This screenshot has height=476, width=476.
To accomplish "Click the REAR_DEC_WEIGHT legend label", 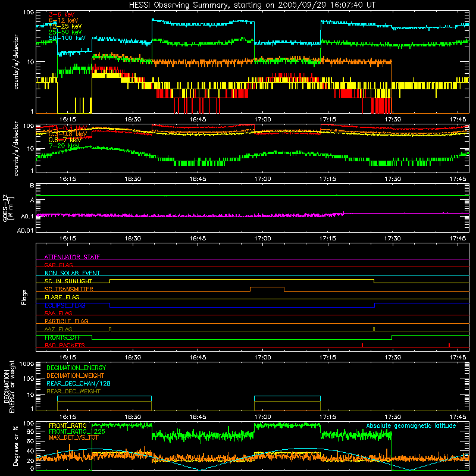I will (73, 392).
